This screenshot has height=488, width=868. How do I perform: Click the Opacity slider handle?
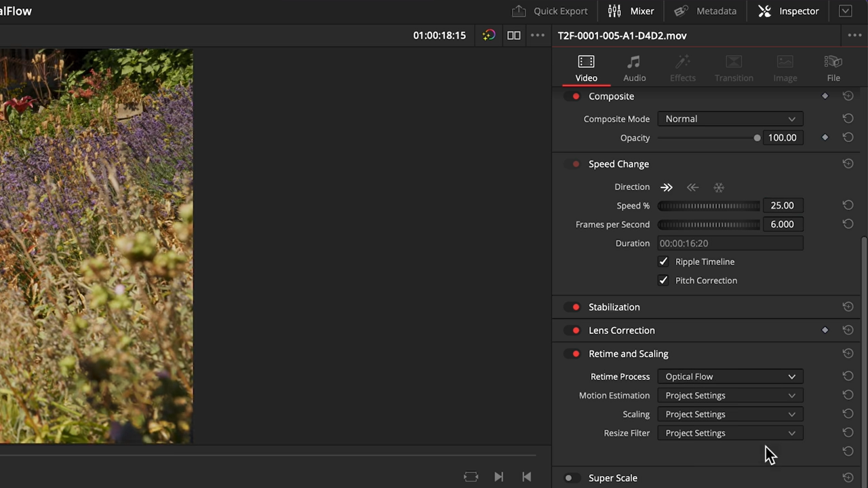click(757, 138)
